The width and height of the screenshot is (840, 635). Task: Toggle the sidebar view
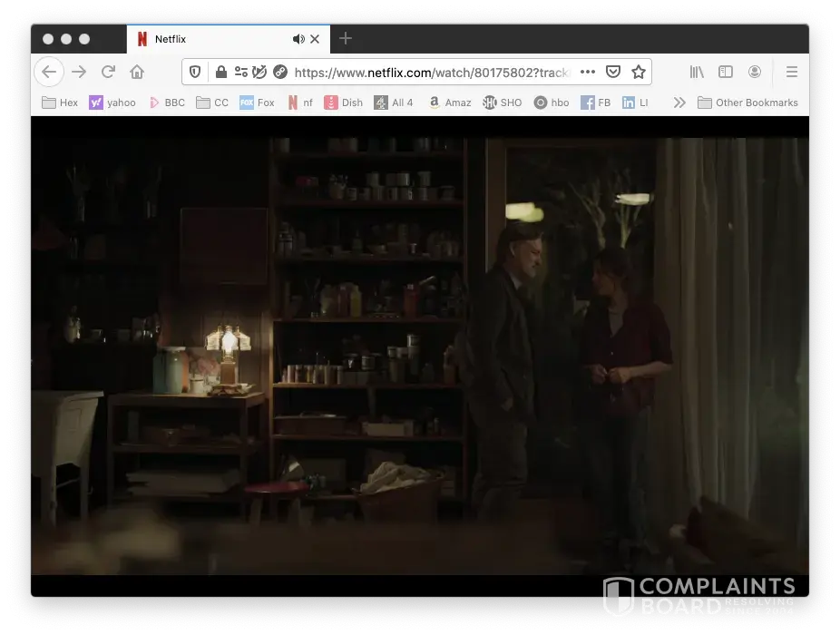point(726,72)
